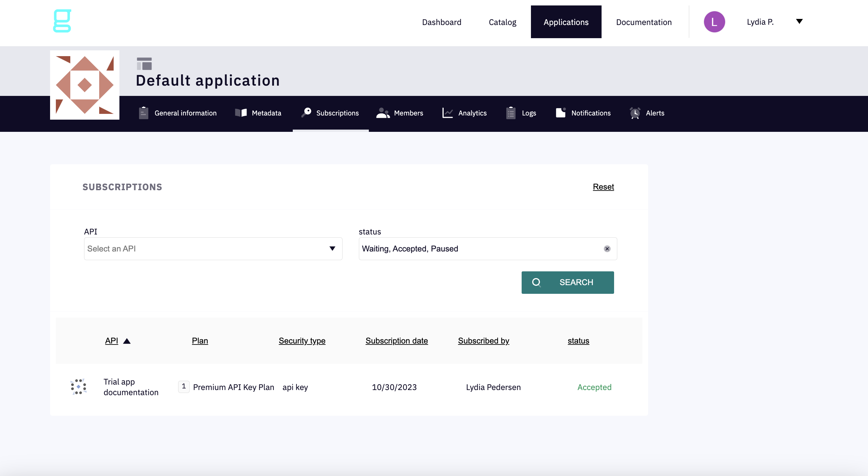
Task: Click the Reset link
Action: 603,187
